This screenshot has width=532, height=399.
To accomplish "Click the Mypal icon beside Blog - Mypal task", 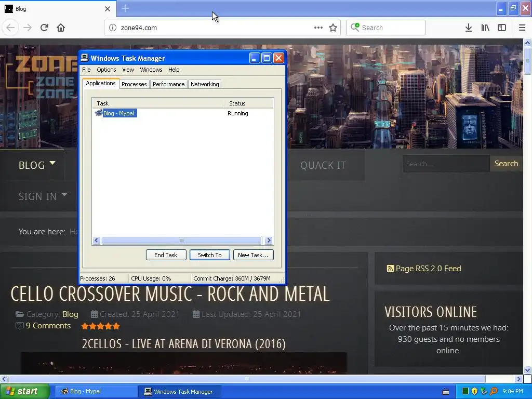I will (x=98, y=113).
